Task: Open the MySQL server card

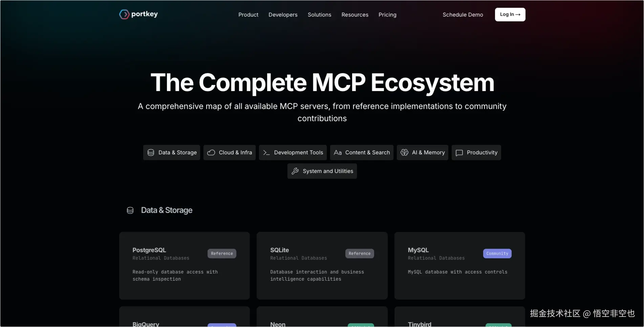Action: [460, 266]
